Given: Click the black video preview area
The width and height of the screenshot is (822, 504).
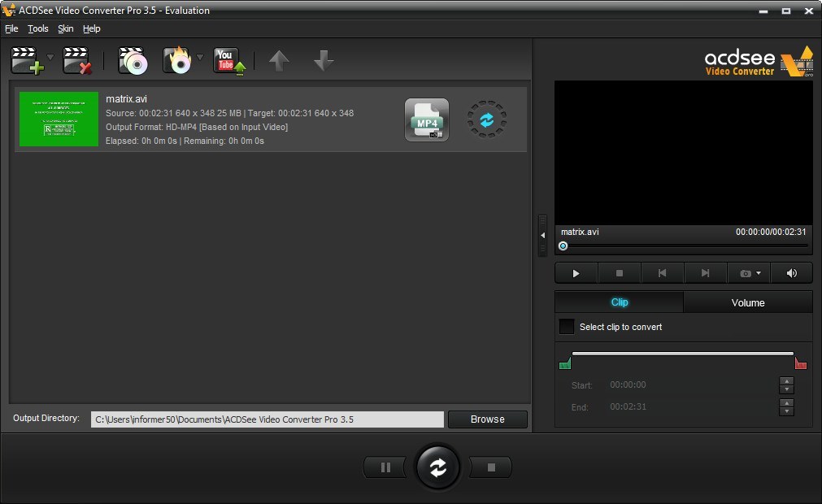Looking at the screenshot, I should coord(684,153).
